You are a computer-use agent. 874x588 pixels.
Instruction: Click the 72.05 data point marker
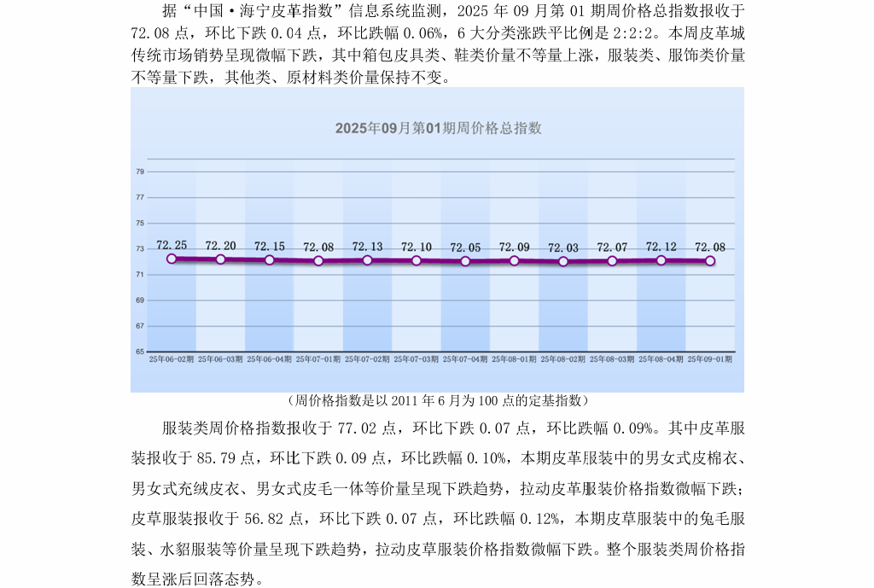pos(465,261)
